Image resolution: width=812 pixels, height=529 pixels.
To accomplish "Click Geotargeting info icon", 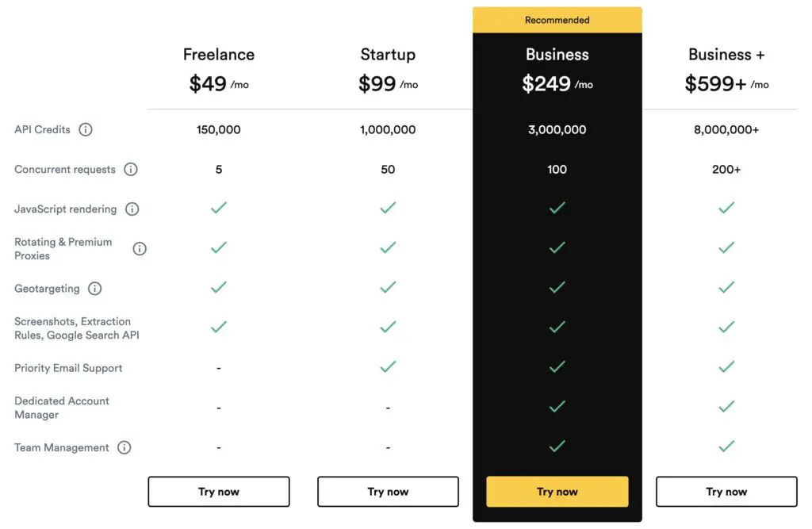I will point(95,289).
